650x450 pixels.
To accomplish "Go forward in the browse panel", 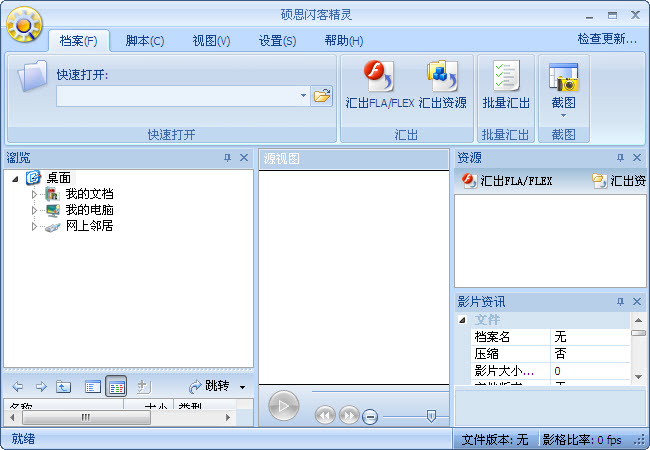I will point(41,387).
